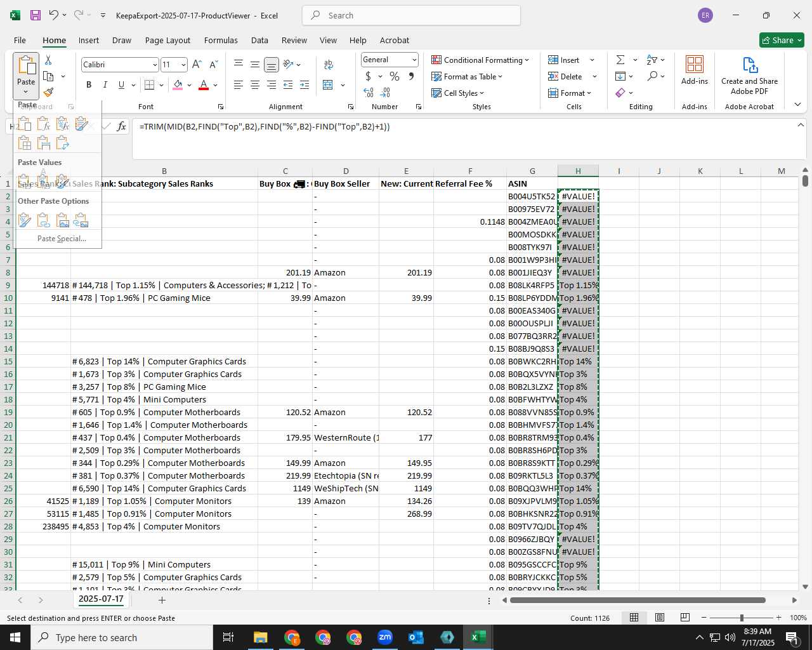Screen dimensions: 812x650
Task: Click the Cut scissors icon
Action: click(48, 60)
